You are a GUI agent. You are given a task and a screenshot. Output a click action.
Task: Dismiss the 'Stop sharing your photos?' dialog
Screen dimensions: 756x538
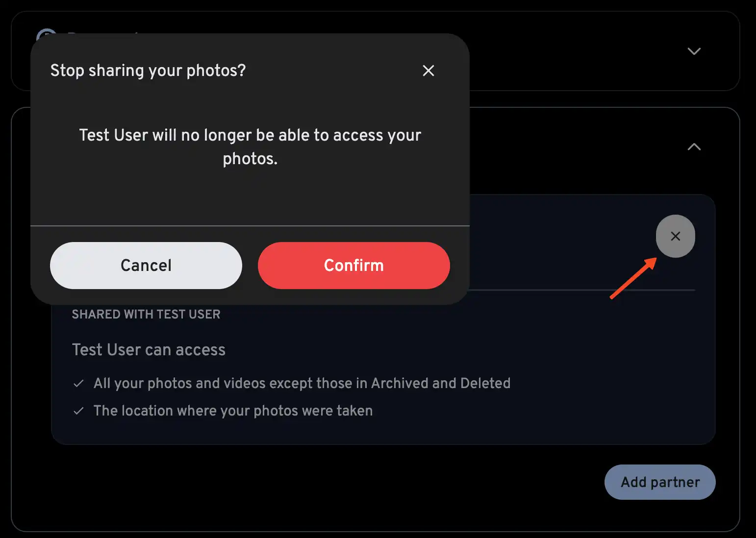[428, 71]
